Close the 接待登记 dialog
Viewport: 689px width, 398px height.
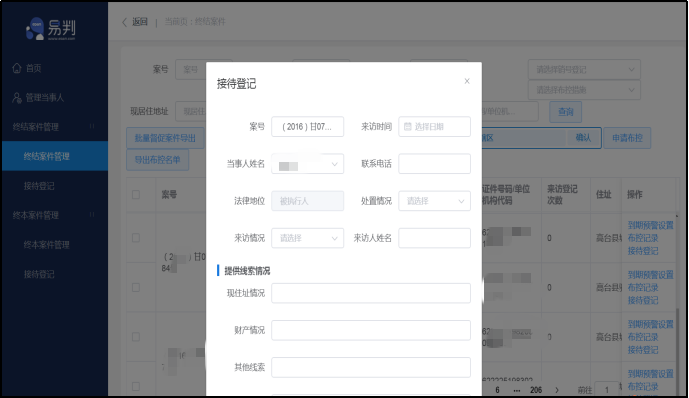pyautogui.click(x=467, y=81)
